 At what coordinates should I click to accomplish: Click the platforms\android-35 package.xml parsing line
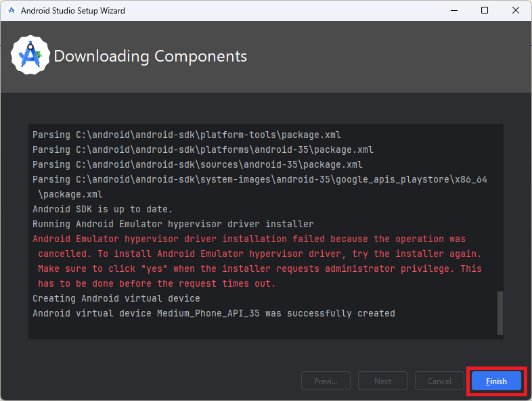202,149
